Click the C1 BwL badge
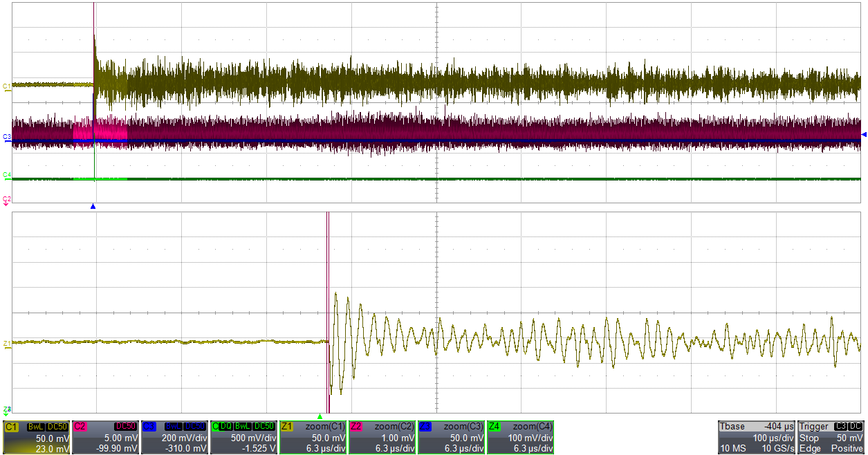Image resolution: width=868 pixels, height=455 pixels. (36, 427)
